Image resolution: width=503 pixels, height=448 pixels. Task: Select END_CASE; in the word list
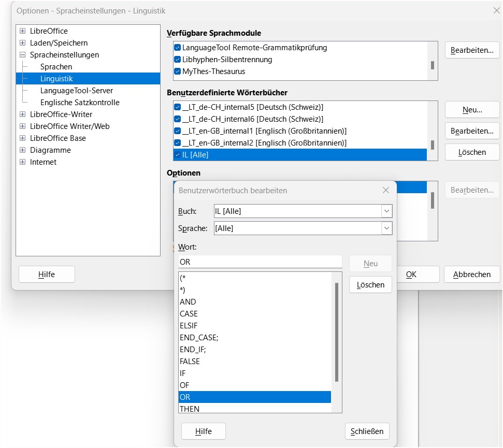coord(255,337)
